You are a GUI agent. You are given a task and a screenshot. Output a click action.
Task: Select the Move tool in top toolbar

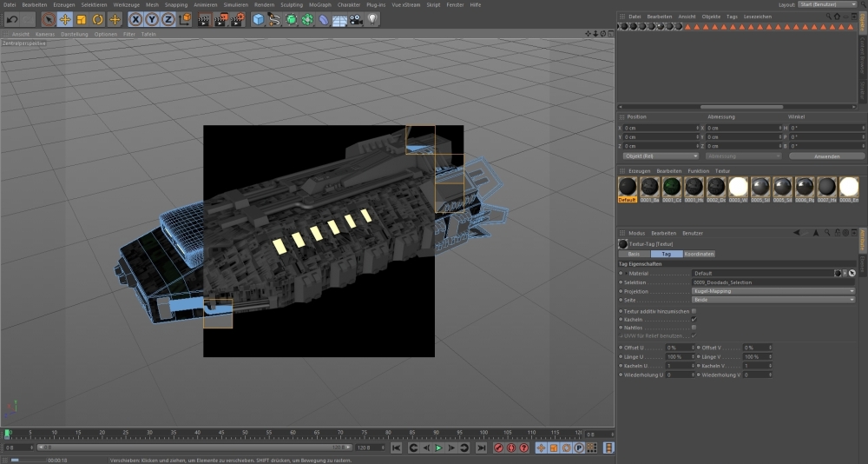pos(65,19)
